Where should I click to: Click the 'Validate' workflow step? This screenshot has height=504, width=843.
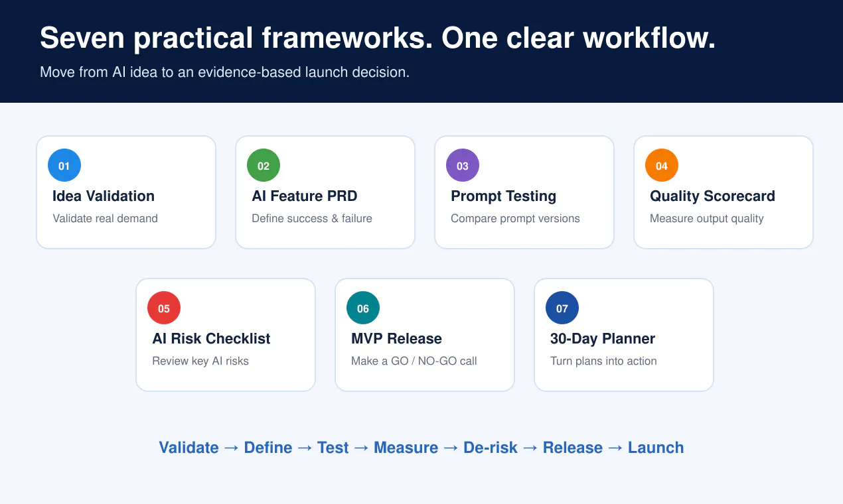point(189,448)
